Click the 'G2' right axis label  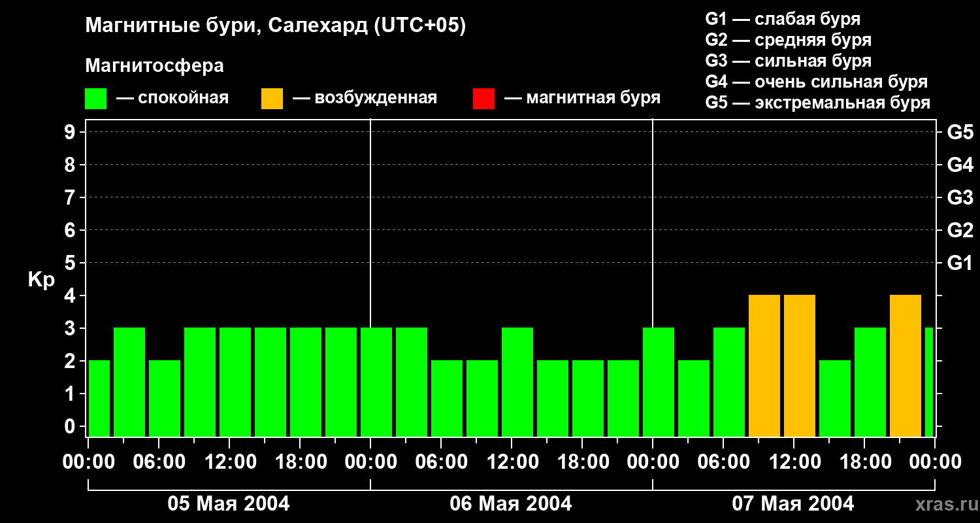pos(960,230)
